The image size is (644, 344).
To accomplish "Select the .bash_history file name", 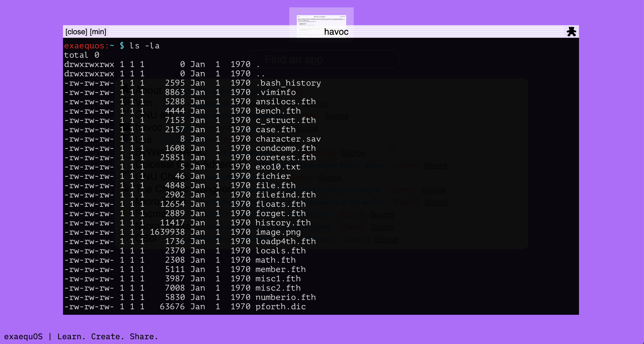I will pyautogui.click(x=288, y=83).
